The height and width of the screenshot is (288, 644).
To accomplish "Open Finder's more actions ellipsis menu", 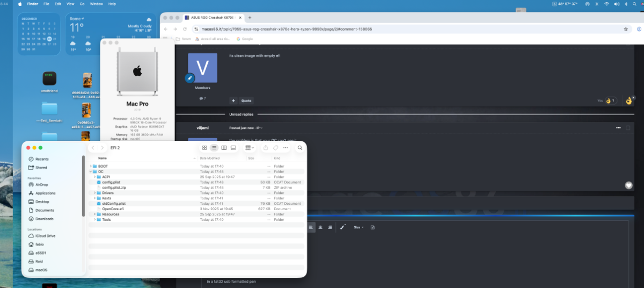I will [286, 148].
